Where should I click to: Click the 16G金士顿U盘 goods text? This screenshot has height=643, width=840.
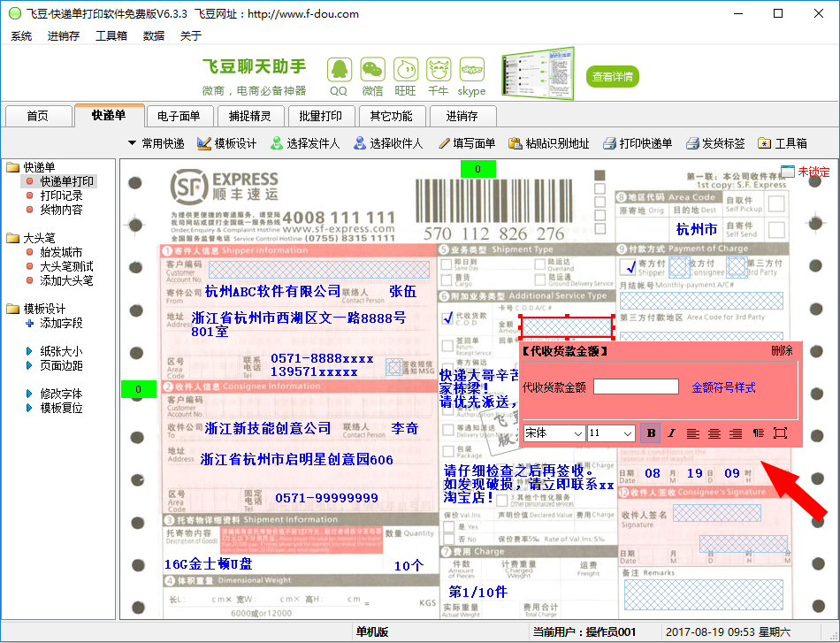209,564
